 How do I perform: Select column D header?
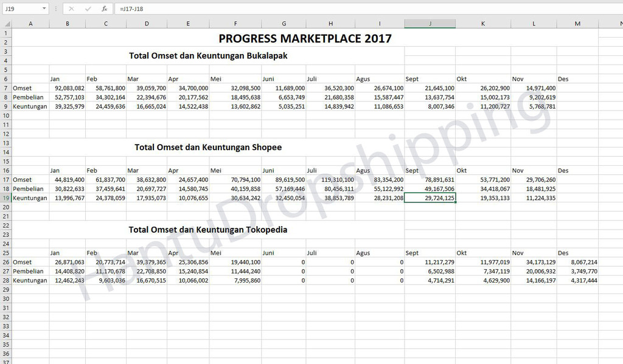[147, 24]
